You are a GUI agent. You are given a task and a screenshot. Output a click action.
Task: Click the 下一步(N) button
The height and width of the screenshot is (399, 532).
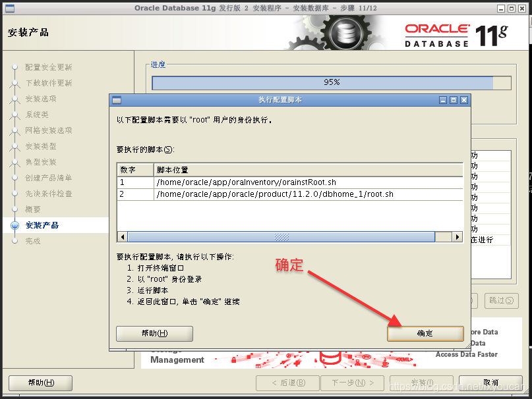pyautogui.click(x=353, y=383)
